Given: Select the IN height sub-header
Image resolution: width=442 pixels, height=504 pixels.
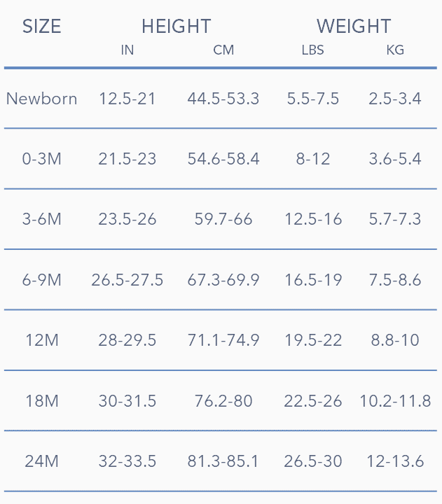Looking at the screenshot, I should [127, 50].
